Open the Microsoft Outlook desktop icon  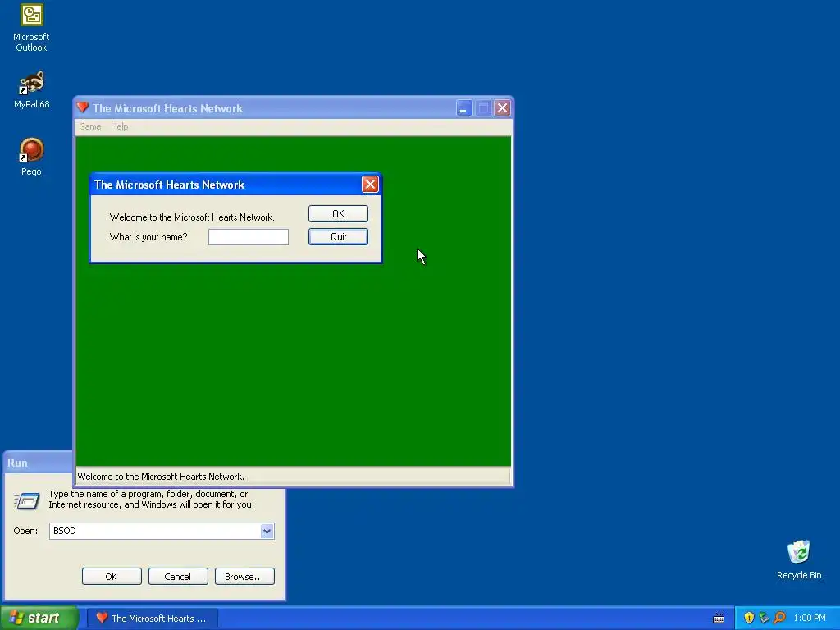[x=32, y=28]
